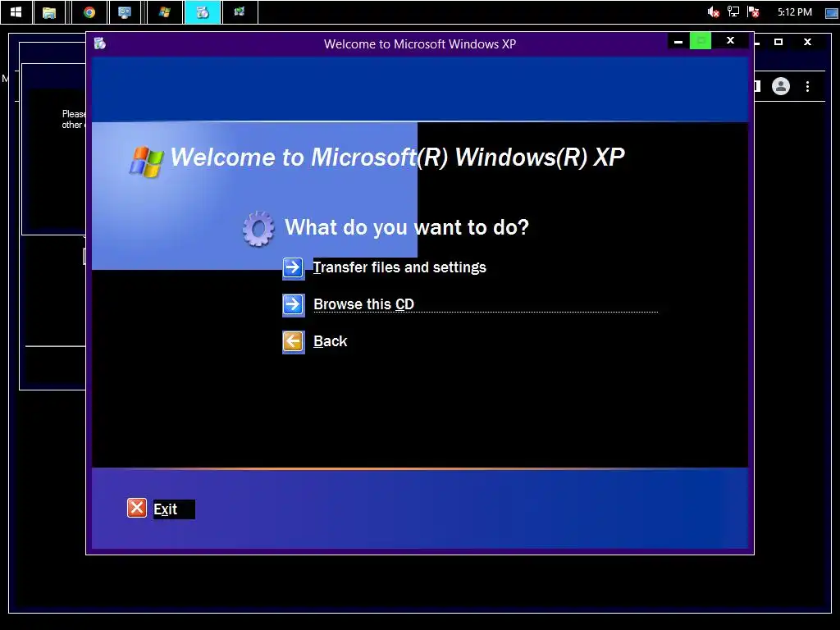Close the background window behind the dialog

pos(807,42)
